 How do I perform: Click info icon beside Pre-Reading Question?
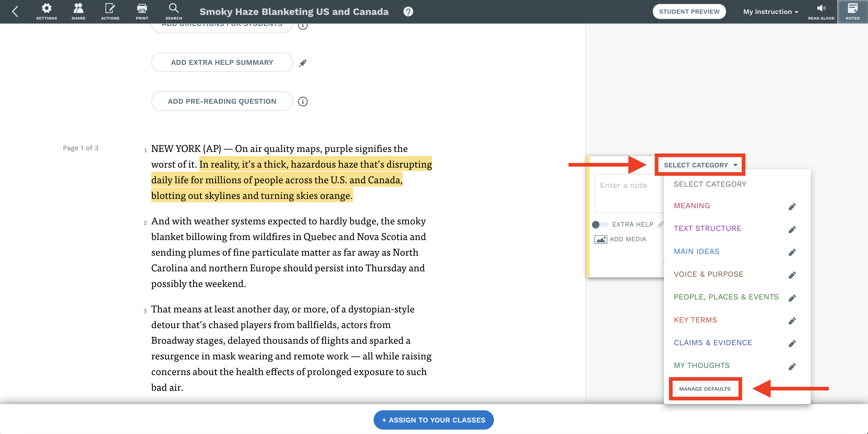pyautogui.click(x=303, y=102)
